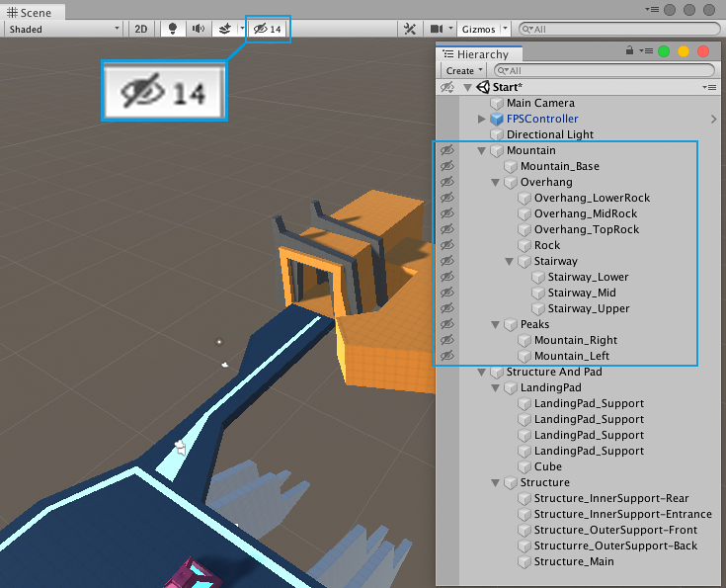Collapse the Overhang tree node
726x588 pixels.
click(x=496, y=183)
